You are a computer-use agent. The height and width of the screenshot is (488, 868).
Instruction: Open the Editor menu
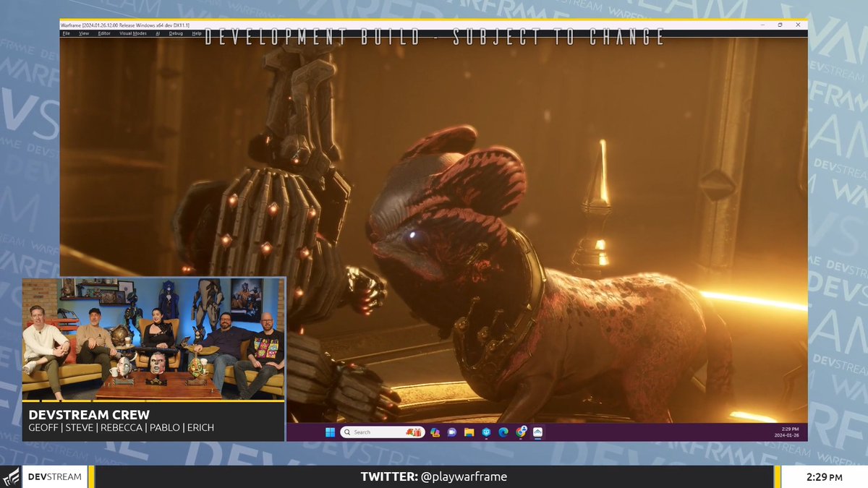click(x=104, y=33)
